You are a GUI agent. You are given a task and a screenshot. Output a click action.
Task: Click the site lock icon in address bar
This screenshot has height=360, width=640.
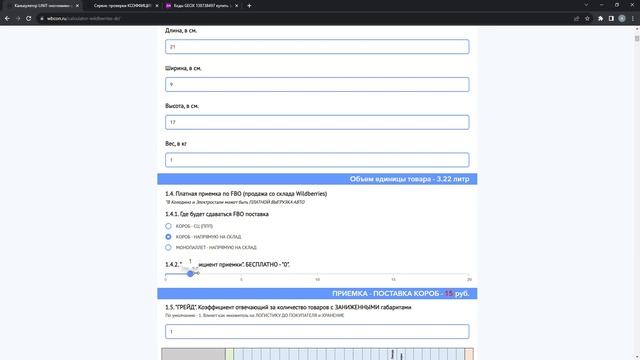tap(42, 18)
